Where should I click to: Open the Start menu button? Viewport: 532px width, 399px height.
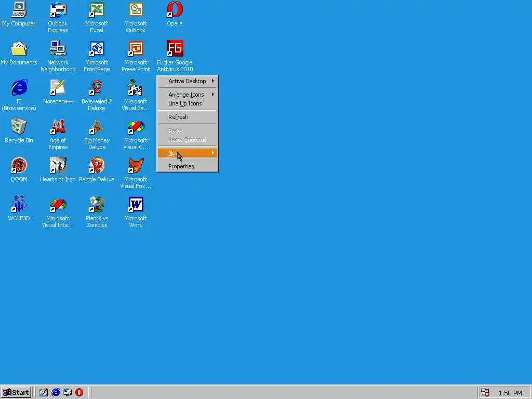click(16, 393)
